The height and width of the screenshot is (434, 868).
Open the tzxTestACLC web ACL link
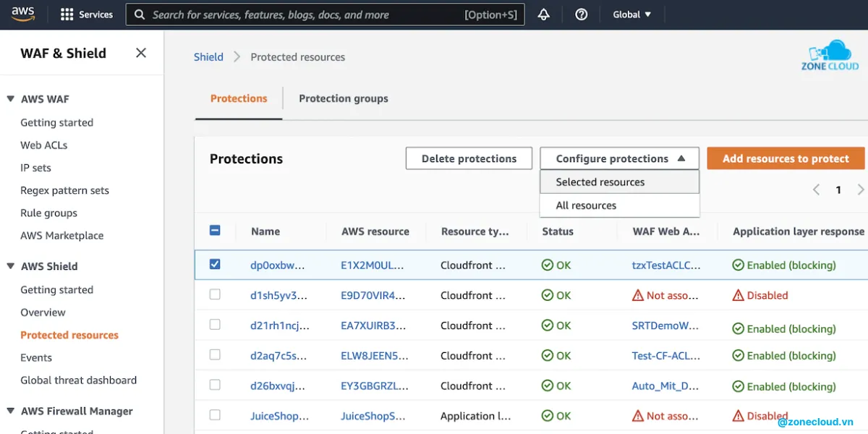coord(666,265)
